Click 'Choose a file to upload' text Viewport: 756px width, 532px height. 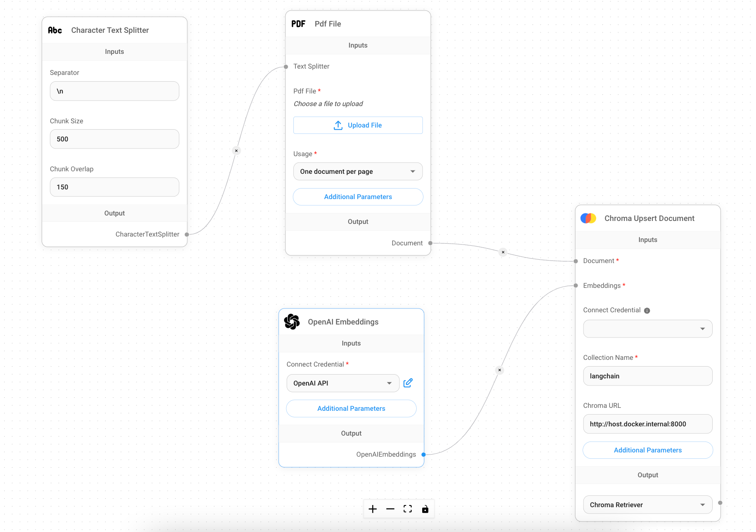click(x=328, y=104)
